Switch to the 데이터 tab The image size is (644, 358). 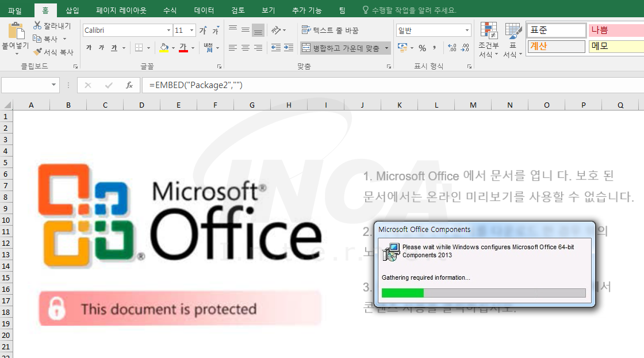pos(204,10)
